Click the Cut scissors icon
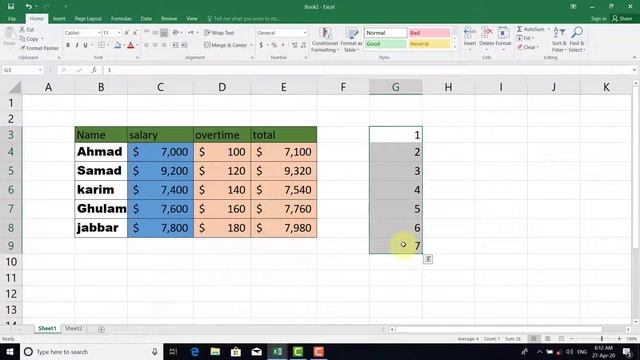The image size is (640, 360). click(x=22, y=29)
